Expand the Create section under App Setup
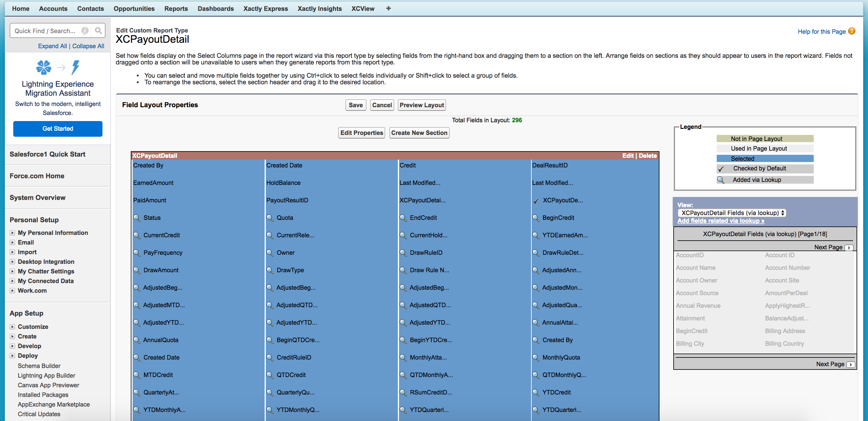The width and height of the screenshot is (868, 421). point(12,336)
